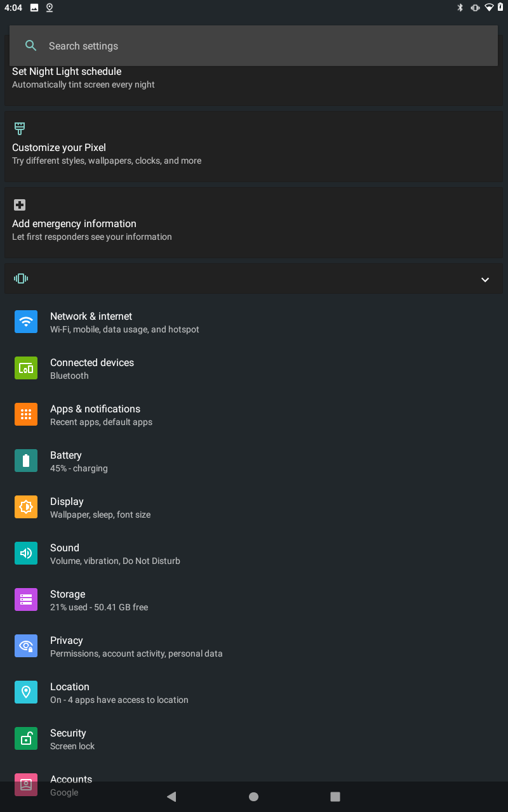
Task: Select the Location pin icon
Action: (x=26, y=692)
